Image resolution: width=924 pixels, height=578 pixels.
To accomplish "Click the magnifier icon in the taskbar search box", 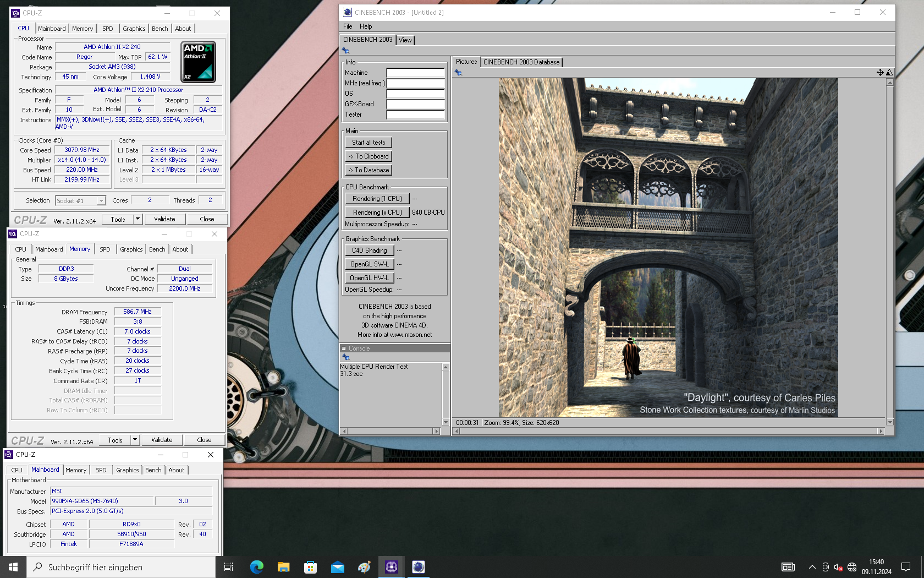I will (x=37, y=566).
